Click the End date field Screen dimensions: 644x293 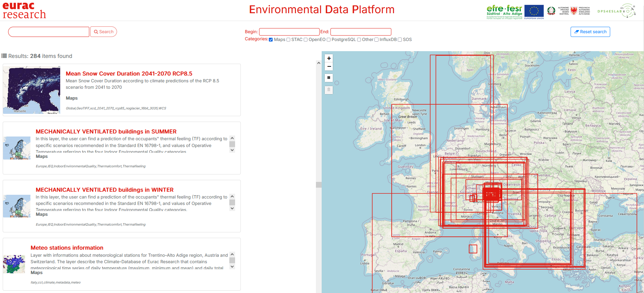click(361, 32)
